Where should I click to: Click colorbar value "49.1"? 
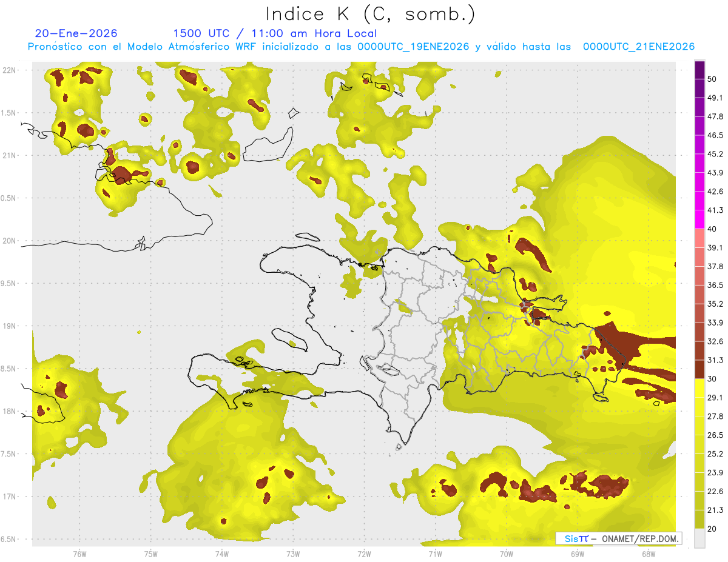[x=715, y=98]
